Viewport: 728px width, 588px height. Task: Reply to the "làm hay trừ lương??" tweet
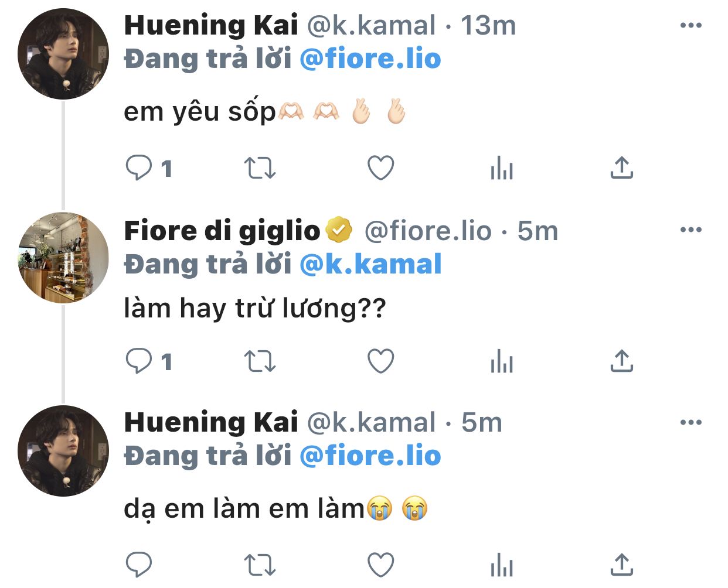(x=139, y=361)
